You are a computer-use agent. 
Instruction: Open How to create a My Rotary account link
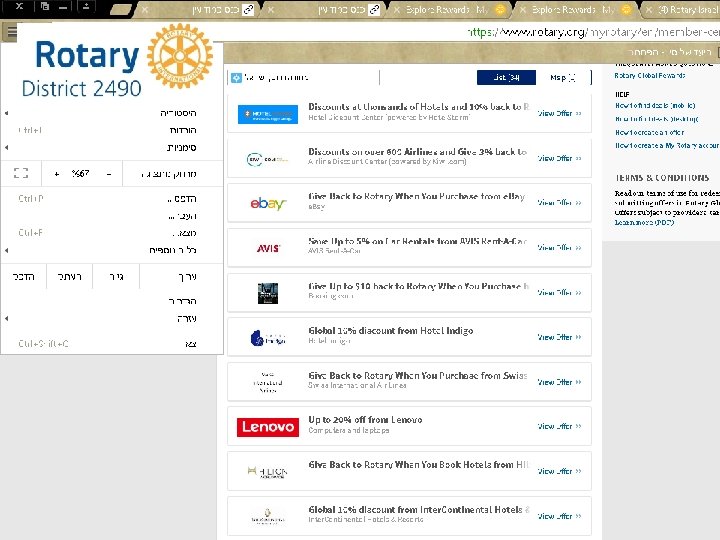coord(667,145)
